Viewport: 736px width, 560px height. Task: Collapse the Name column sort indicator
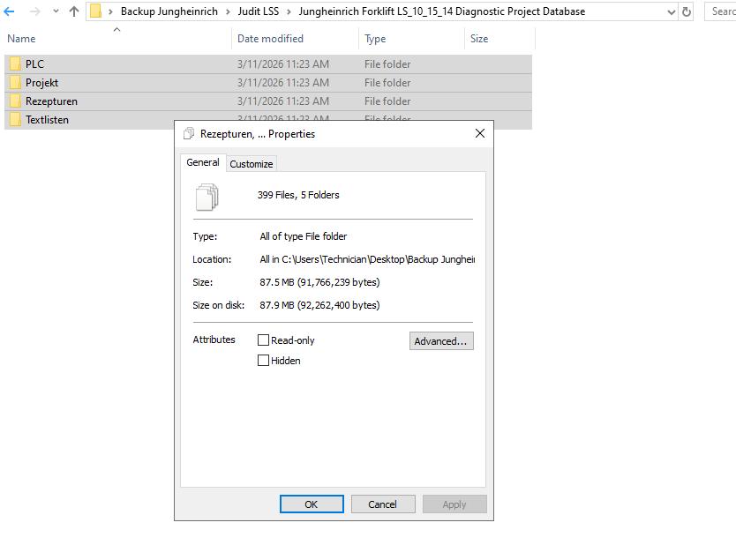pos(116,29)
